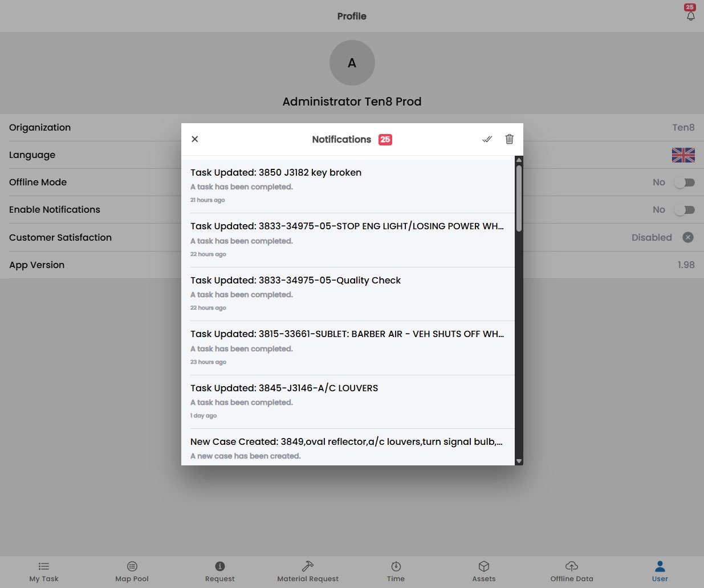
Task: Select the User tab
Action: click(660, 572)
